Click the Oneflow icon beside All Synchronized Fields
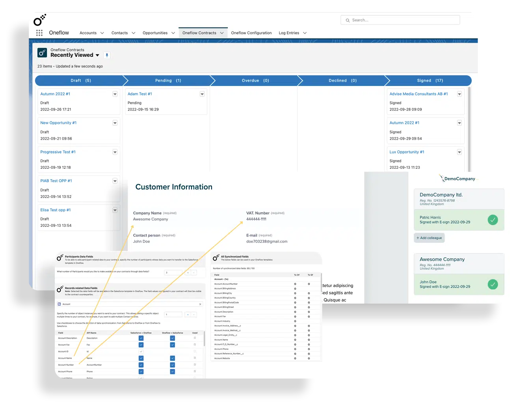The height and width of the screenshot is (414, 532). (216, 258)
